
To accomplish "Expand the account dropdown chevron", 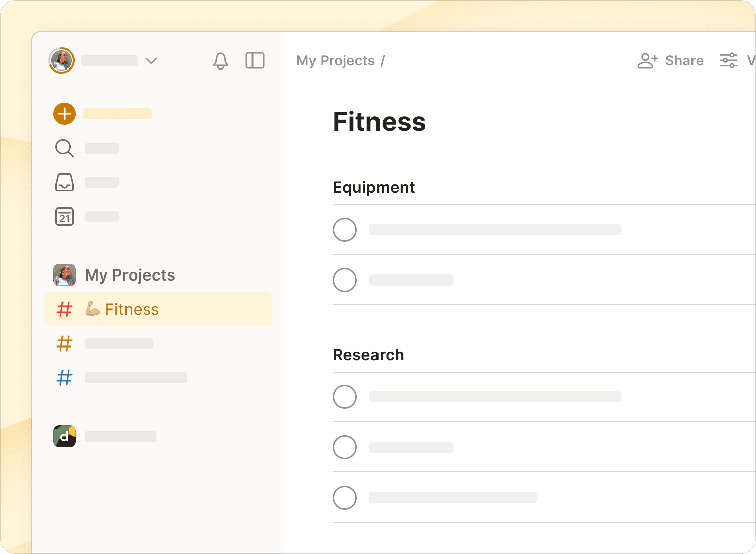I will [151, 61].
